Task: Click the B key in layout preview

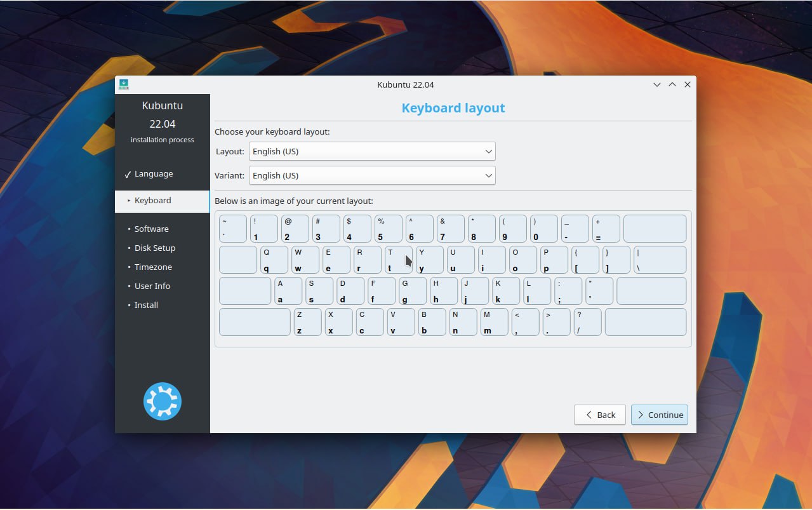Action: coord(432,322)
